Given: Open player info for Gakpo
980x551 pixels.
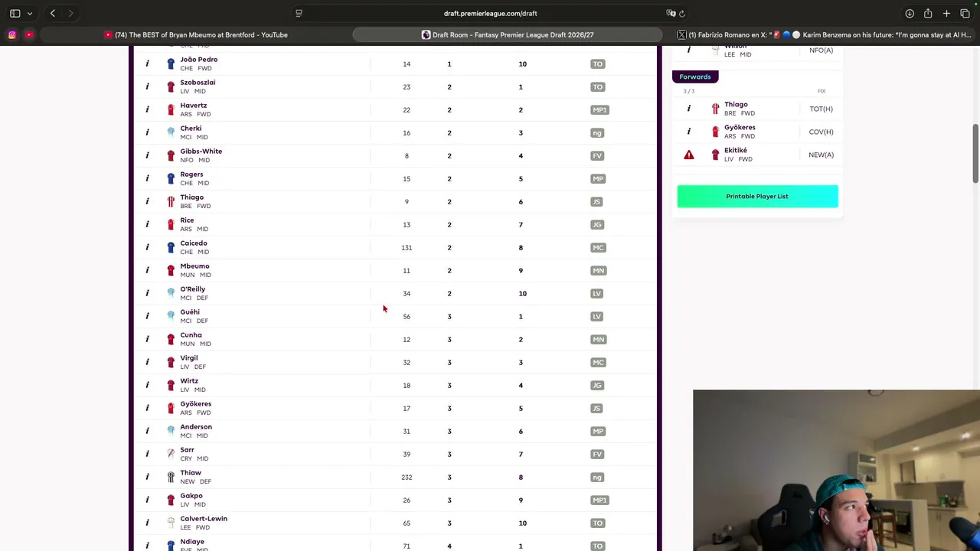Looking at the screenshot, I should point(147,500).
